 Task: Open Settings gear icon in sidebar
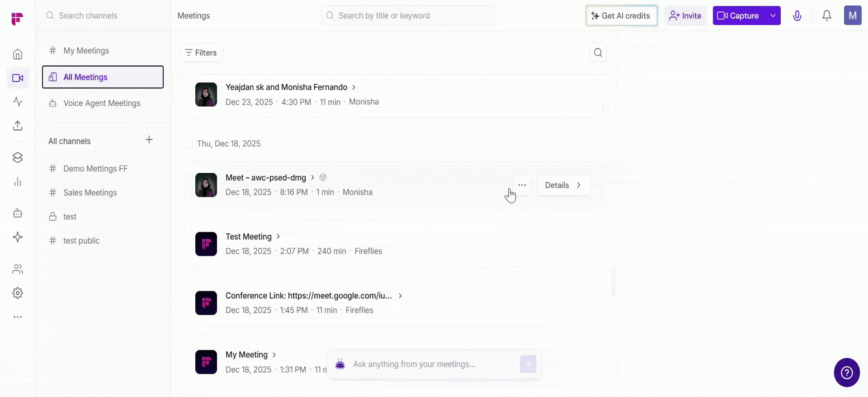[18, 293]
